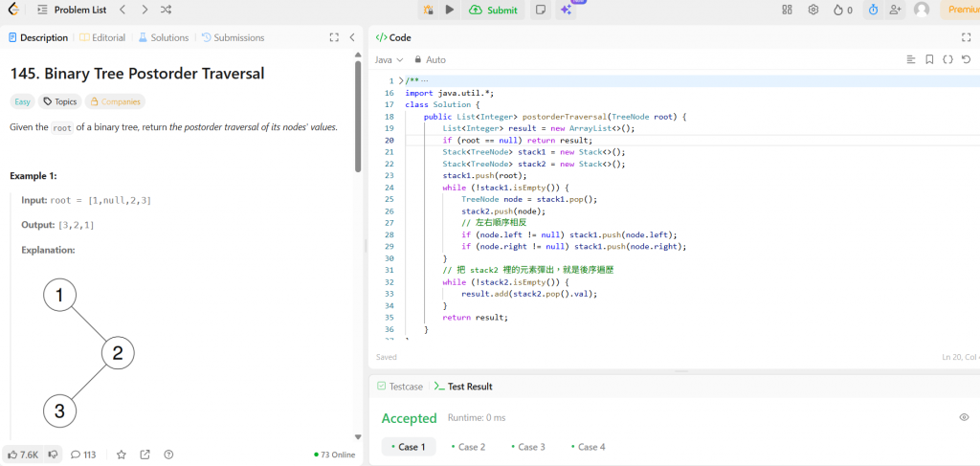Expand the locked Companies tag
Viewport: 980px width, 466px height.
click(115, 101)
